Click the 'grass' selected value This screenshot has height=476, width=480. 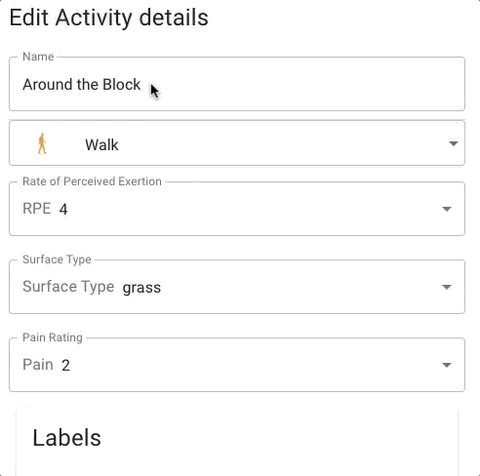[x=142, y=288]
